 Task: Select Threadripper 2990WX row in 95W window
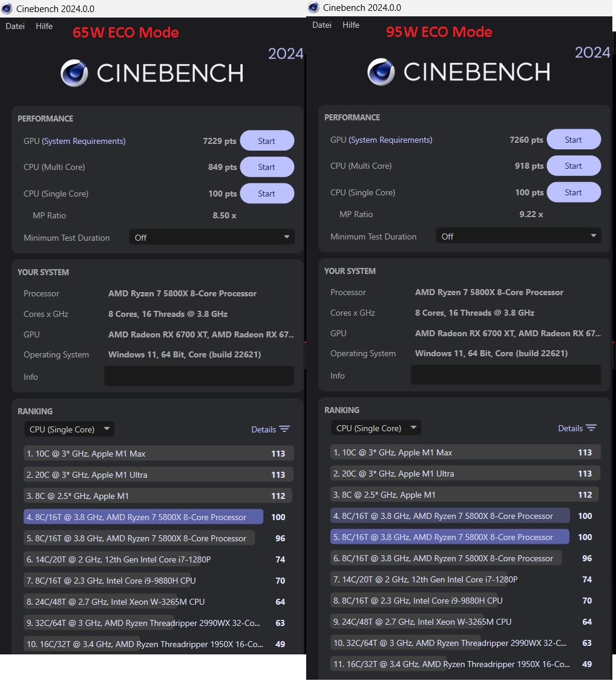(465, 643)
